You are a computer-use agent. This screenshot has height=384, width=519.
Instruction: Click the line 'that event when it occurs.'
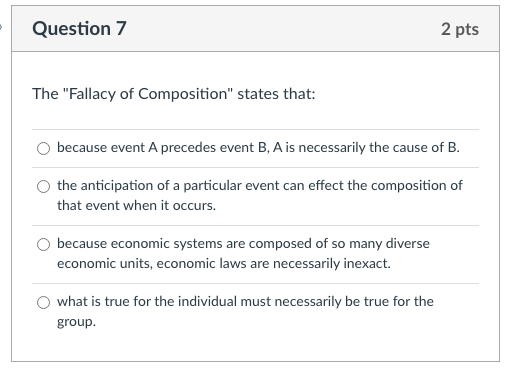[136, 205]
